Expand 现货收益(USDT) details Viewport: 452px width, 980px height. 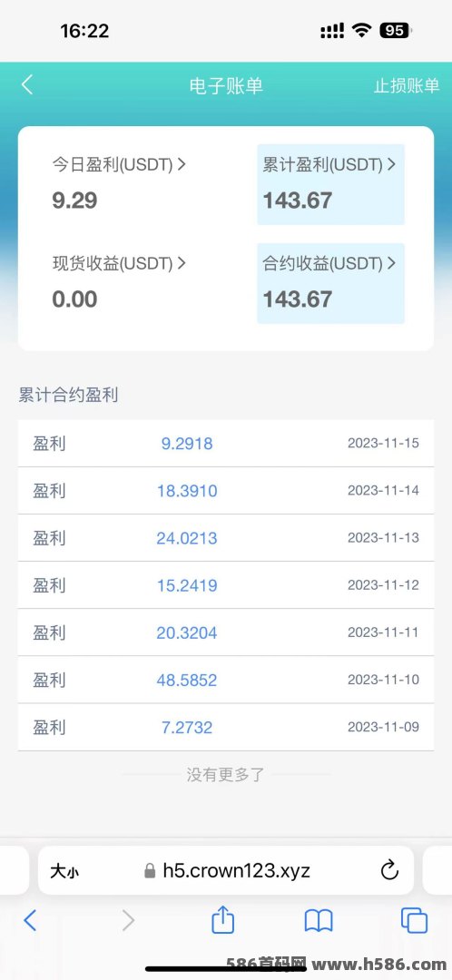click(x=119, y=263)
